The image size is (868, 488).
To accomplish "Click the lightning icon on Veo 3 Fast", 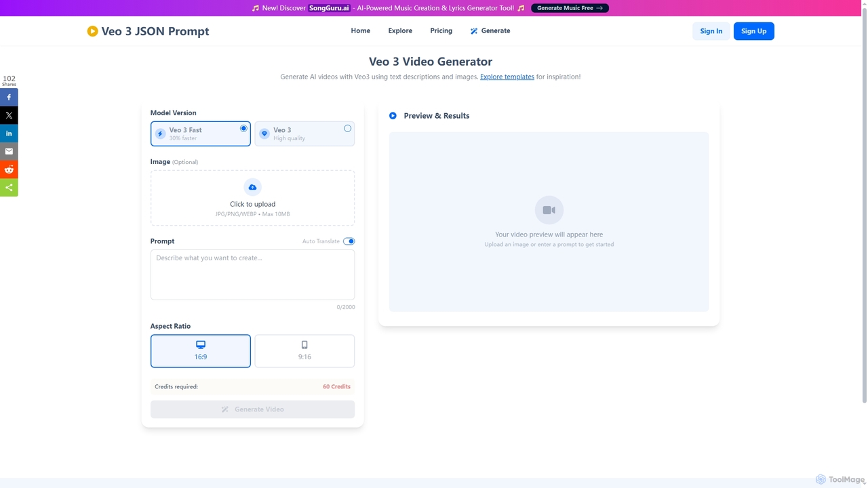I will coord(161,134).
